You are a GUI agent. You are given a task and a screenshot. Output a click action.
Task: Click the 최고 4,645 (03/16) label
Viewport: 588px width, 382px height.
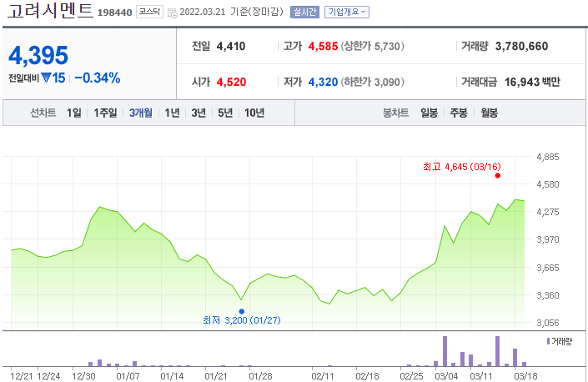click(461, 167)
